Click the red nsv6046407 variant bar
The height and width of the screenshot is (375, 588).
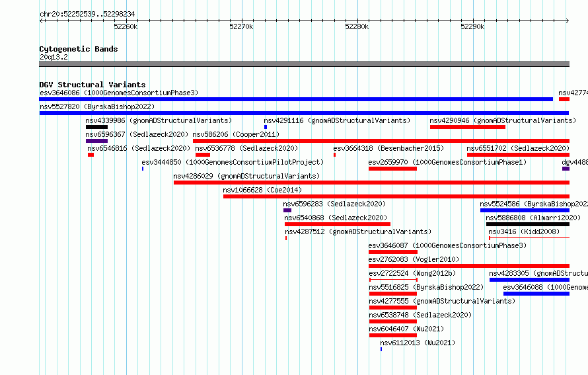(393, 335)
